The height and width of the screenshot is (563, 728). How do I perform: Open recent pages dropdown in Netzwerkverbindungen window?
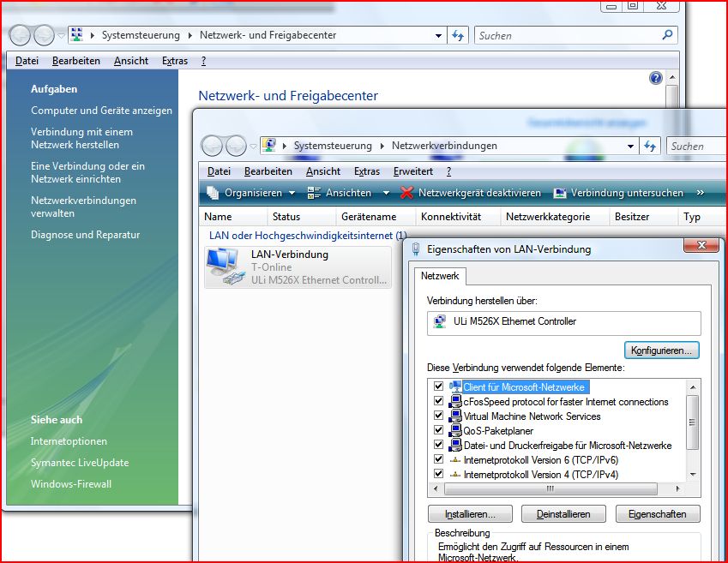[253, 147]
